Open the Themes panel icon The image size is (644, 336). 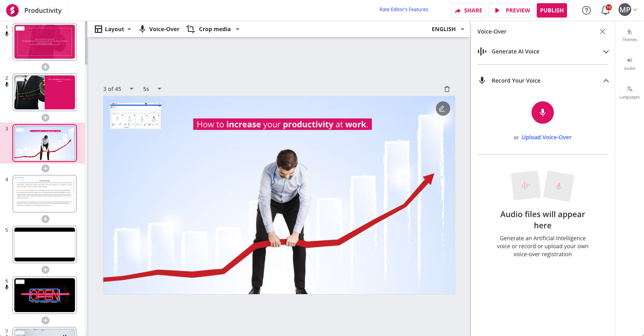click(x=630, y=35)
